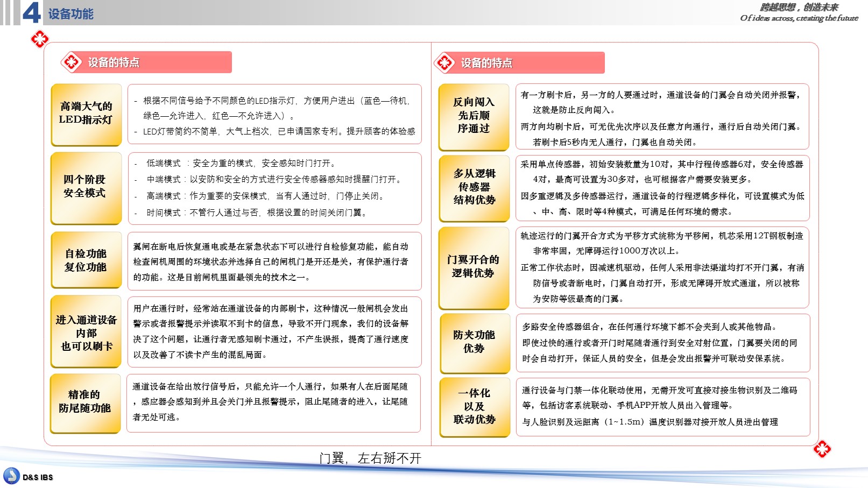868x488 pixels.
Task: Click the flower icon in right 设备的特点 header
Action: click(x=444, y=63)
